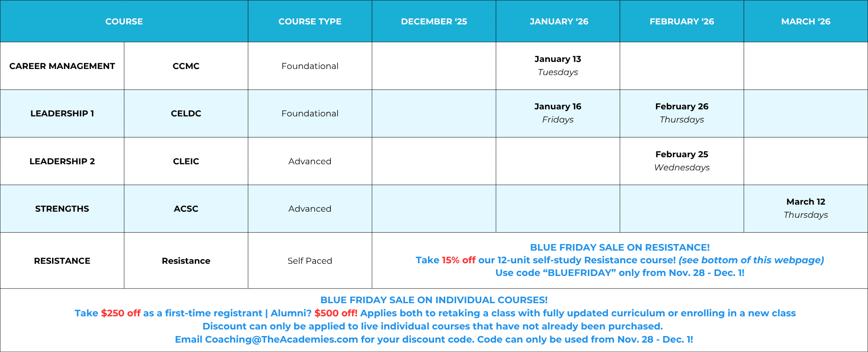
Task: Click the FEBRUARY '26 column header
Action: pos(681,22)
